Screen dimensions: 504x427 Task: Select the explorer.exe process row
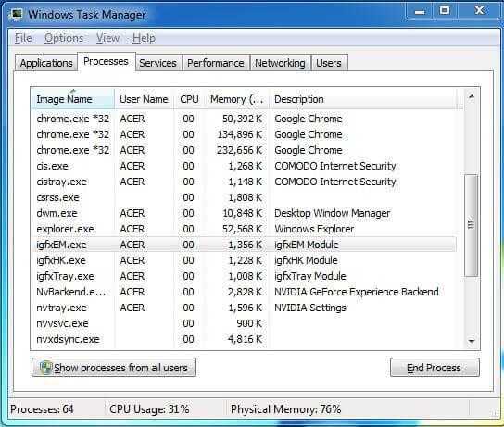tap(244, 229)
